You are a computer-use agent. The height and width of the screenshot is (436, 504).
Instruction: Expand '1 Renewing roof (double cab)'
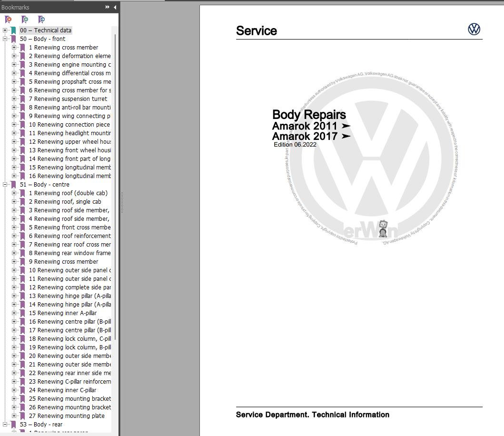click(14, 193)
